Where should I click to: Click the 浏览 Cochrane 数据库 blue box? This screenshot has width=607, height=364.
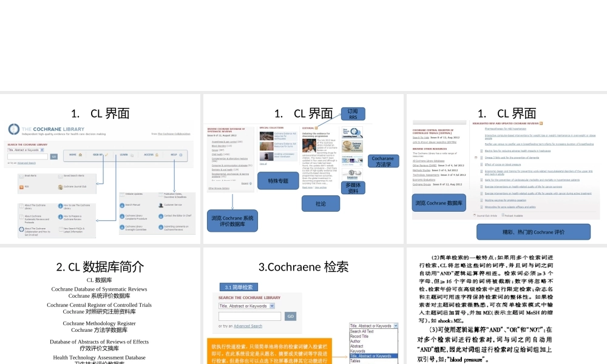(x=439, y=203)
